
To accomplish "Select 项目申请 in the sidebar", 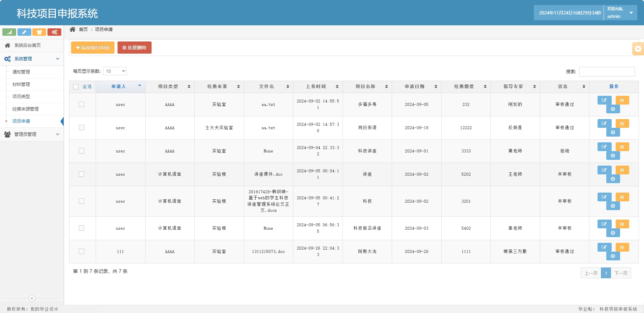I will 21,121.
